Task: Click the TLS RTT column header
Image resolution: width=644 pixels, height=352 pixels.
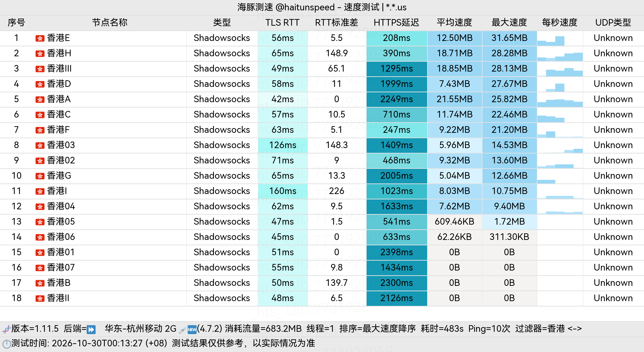Action: 282,23
